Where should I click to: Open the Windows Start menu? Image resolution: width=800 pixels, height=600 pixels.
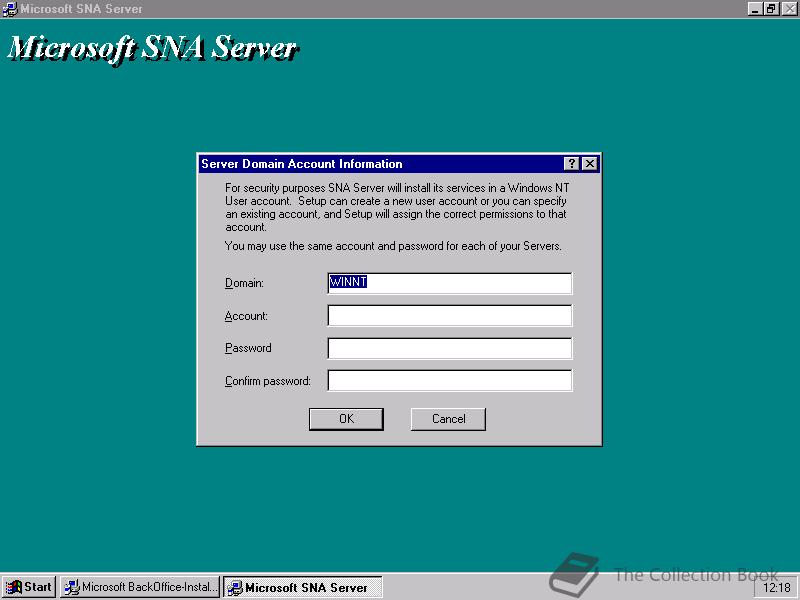(29, 587)
